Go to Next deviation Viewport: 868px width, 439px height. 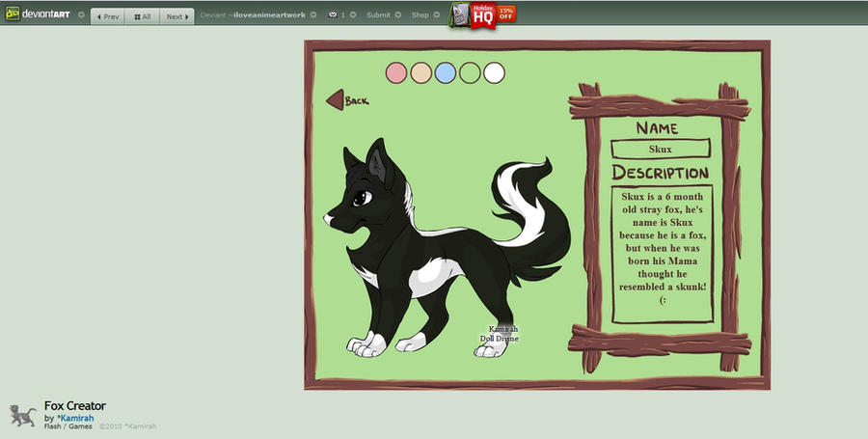point(177,16)
